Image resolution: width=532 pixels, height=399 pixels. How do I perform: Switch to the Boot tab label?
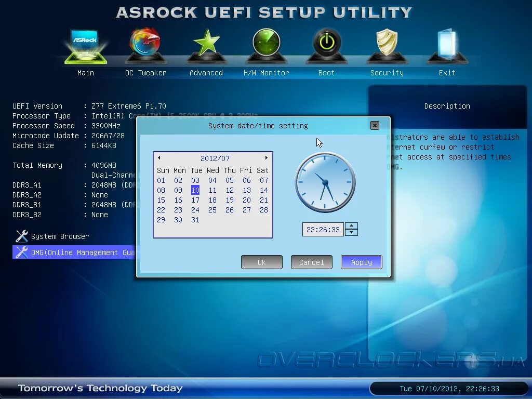(x=326, y=73)
